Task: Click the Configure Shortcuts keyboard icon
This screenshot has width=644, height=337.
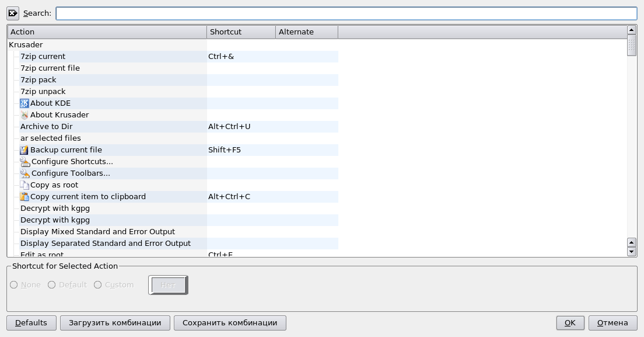Action: [25, 162]
